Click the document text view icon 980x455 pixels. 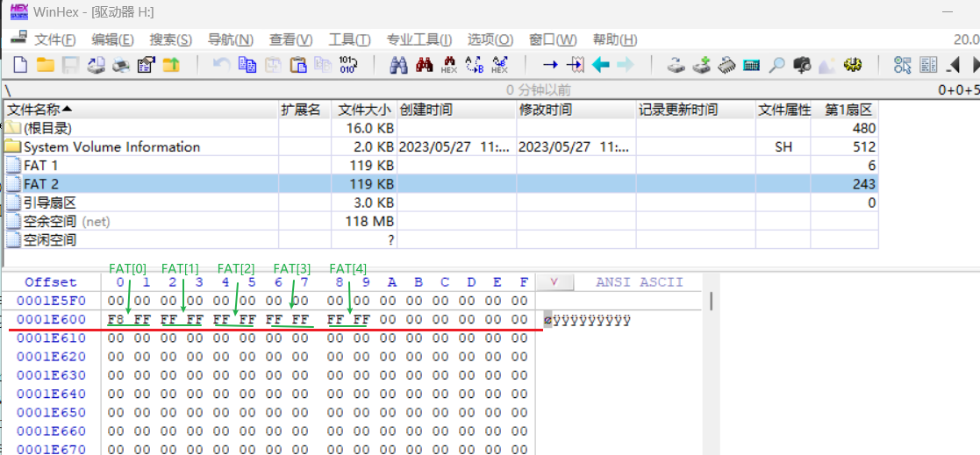click(x=928, y=64)
